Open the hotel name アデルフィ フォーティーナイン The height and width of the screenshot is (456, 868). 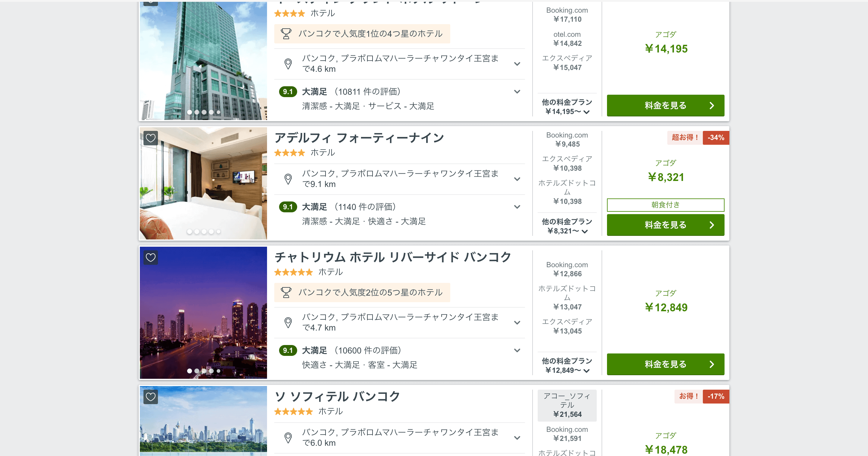[360, 137]
